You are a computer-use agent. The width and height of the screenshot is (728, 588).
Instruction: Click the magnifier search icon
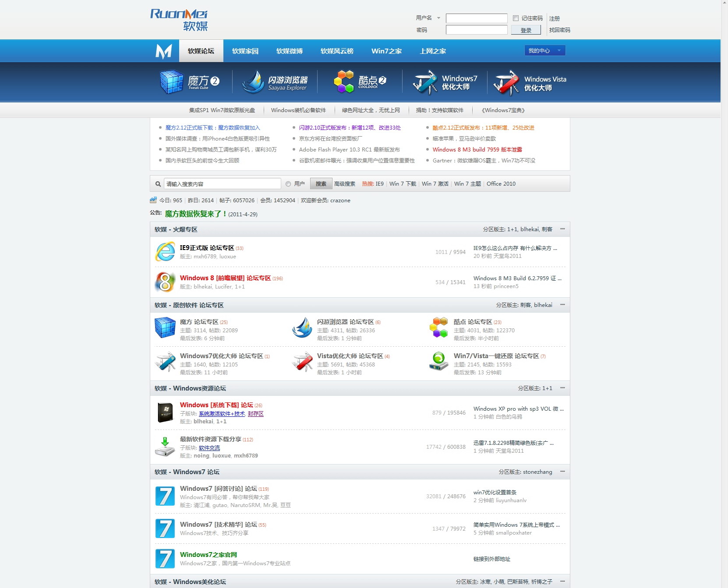coord(158,184)
